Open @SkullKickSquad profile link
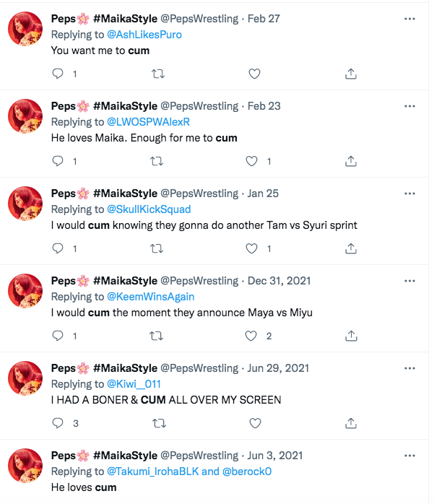The width and height of the screenshot is (434, 504). pyautogui.click(x=149, y=209)
